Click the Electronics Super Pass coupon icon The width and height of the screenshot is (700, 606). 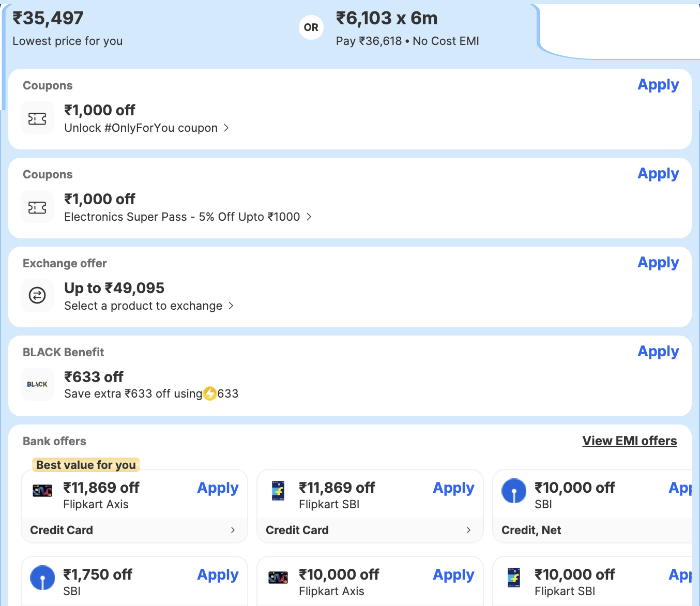pos(37,208)
